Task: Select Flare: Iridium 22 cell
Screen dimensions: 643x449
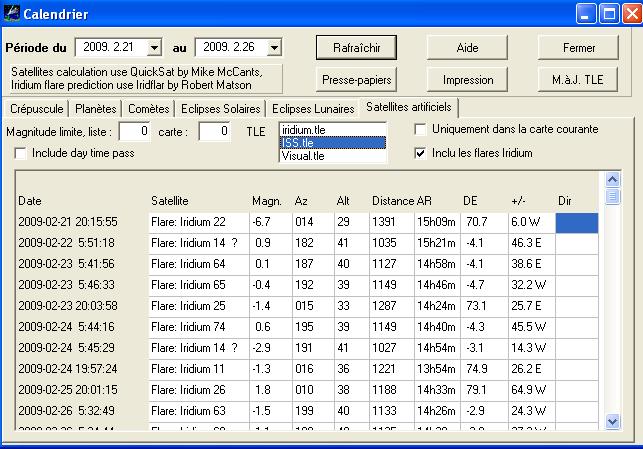Action: tap(199, 222)
